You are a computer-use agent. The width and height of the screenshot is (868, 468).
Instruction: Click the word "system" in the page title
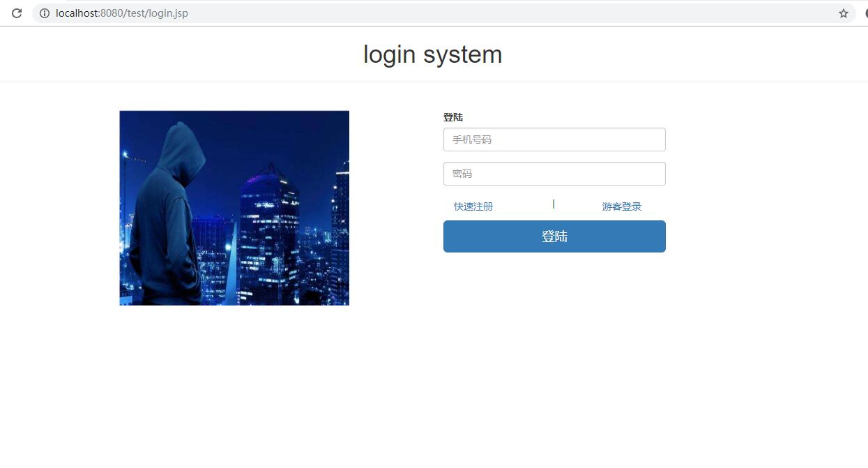coord(462,54)
